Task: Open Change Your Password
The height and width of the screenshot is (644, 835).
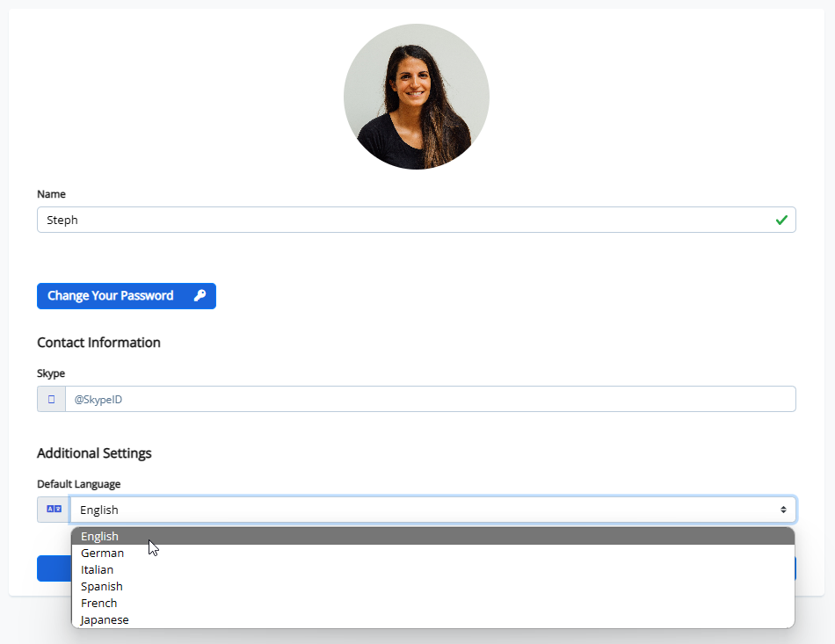Action: point(127,296)
